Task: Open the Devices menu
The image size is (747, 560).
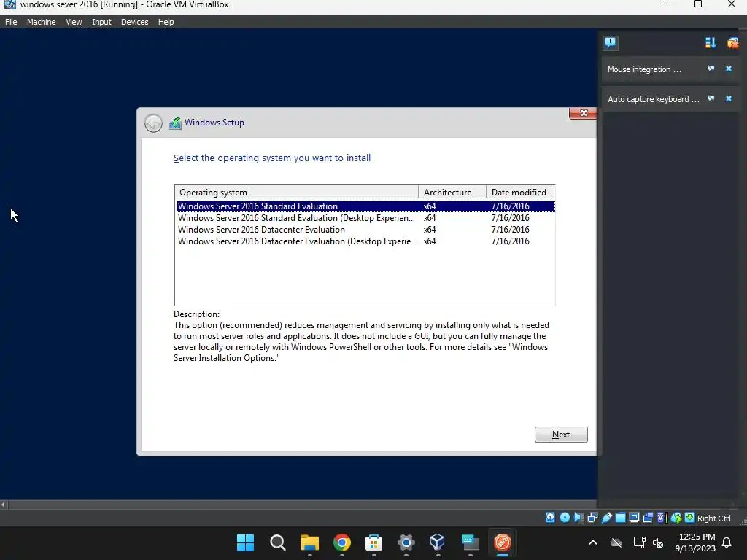Action: 134,22
